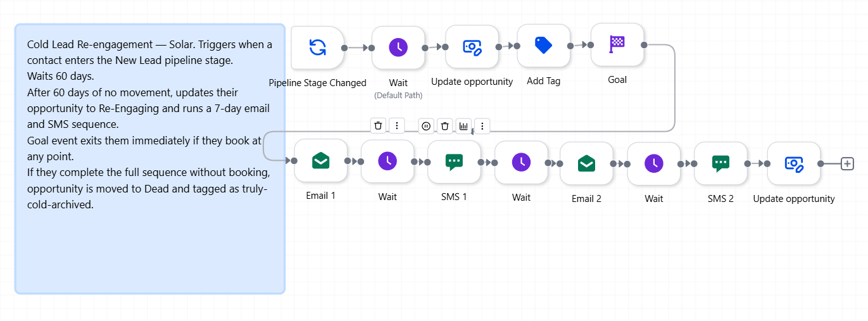Click the pause icon in node toolbar
Viewport: 868px width, 321px height.
[x=426, y=126]
